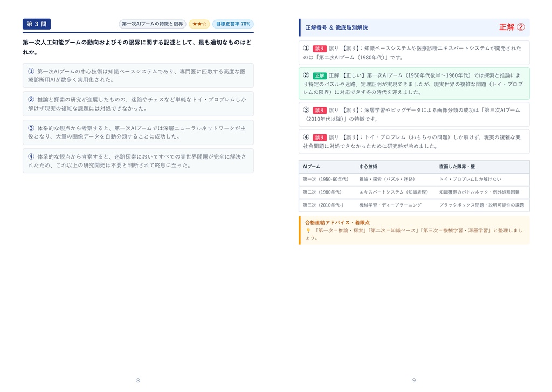
Task: Click explanation ④ about おもちゃの問題
Action: click(x=414, y=142)
